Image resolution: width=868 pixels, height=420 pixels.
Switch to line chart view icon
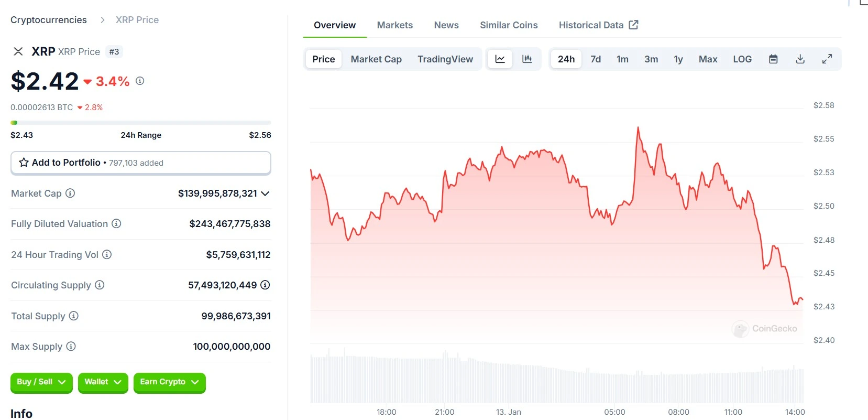[x=500, y=59]
